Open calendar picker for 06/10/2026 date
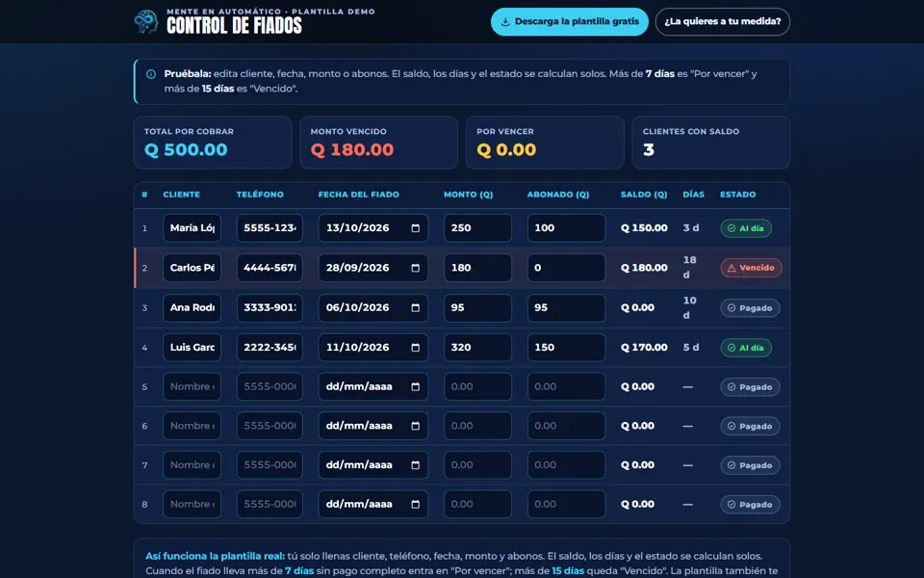The height and width of the screenshot is (578, 924). (x=416, y=308)
